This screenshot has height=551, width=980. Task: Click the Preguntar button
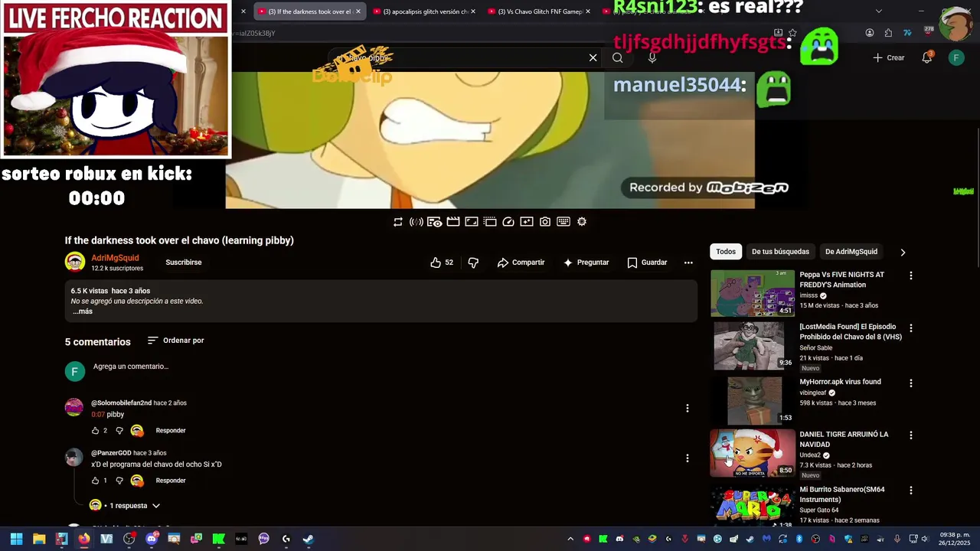click(x=586, y=262)
